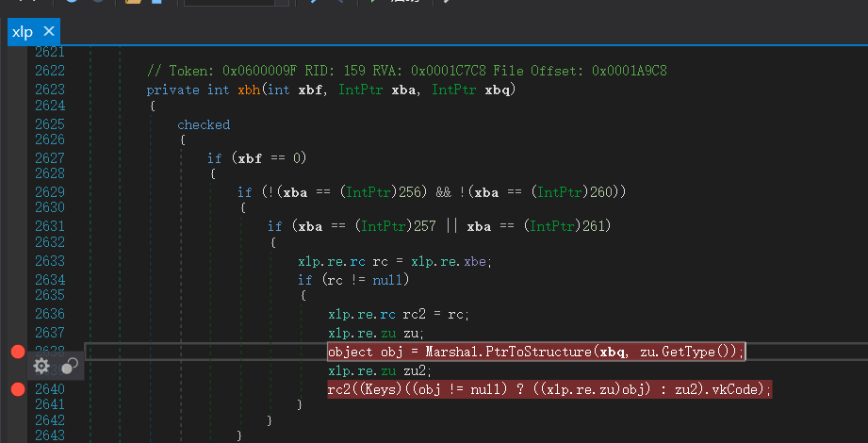Click xbq parameter in the signature on line 2623

pos(497,90)
